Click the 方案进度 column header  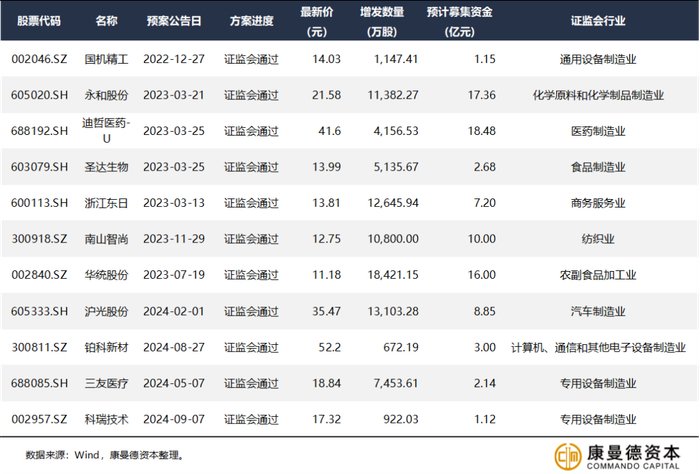click(x=251, y=21)
